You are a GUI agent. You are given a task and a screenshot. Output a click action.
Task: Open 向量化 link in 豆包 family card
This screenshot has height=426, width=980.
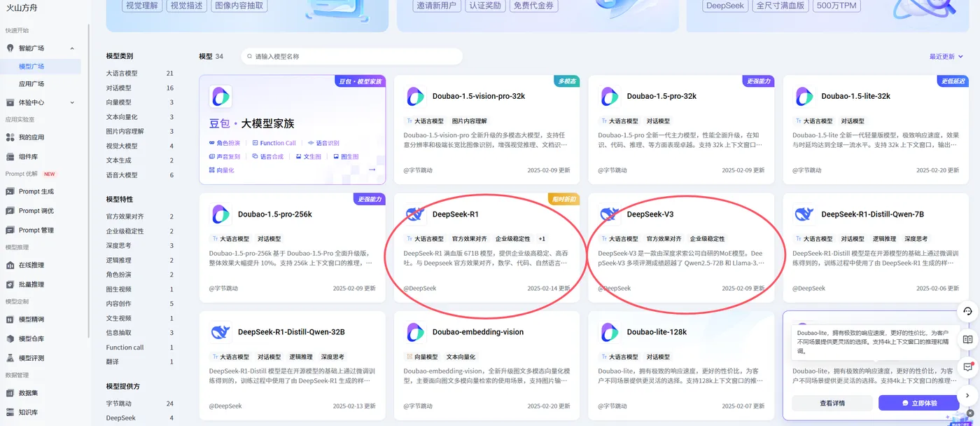tap(222, 170)
